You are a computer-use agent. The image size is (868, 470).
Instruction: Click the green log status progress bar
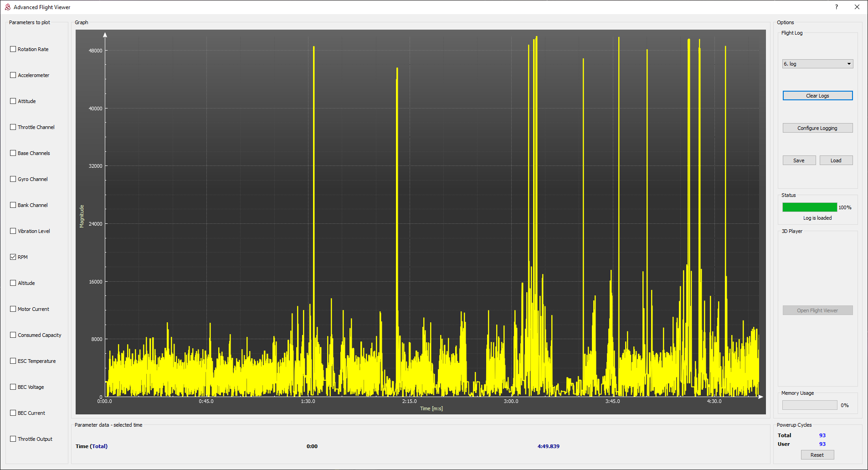pos(810,207)
